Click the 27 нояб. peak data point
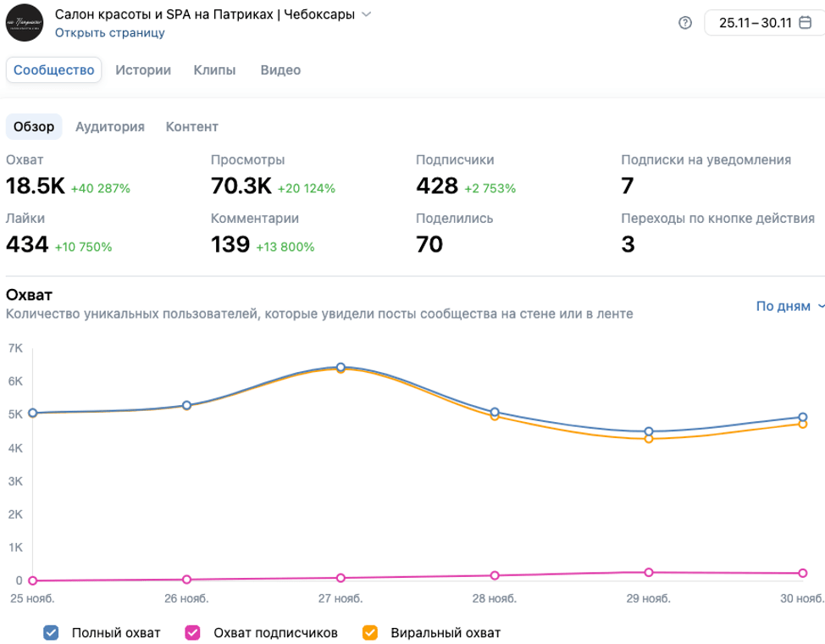825x644 pixels. tap(341, 367)
